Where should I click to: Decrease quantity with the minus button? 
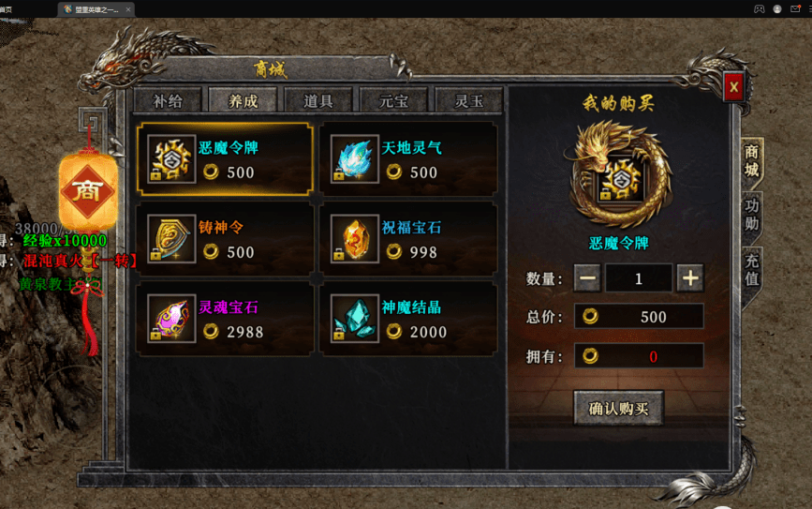click(x=587, y=278)
